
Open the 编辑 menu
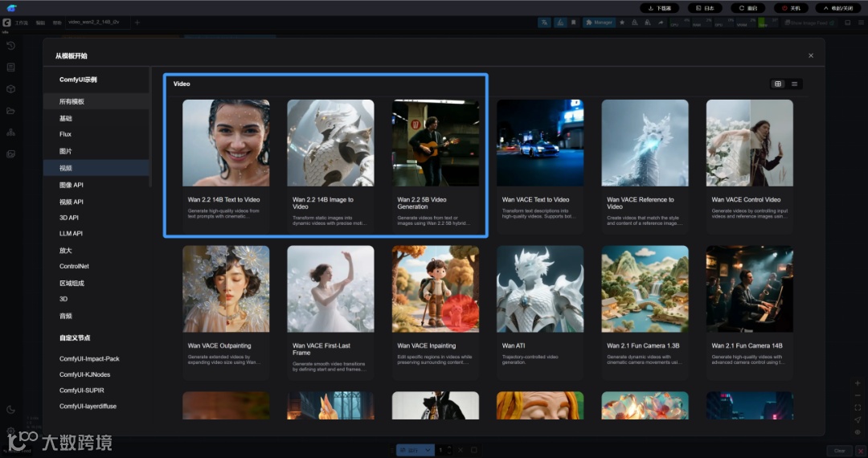point(40,23)
